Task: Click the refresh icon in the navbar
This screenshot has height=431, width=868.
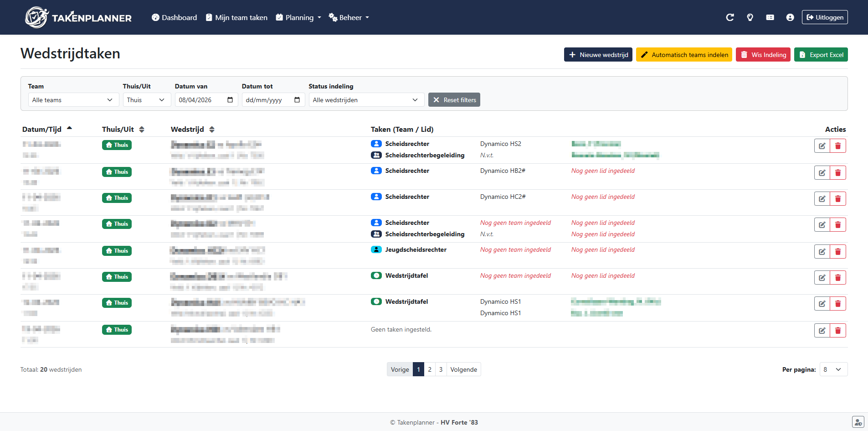Action: [x=730, y=17]
